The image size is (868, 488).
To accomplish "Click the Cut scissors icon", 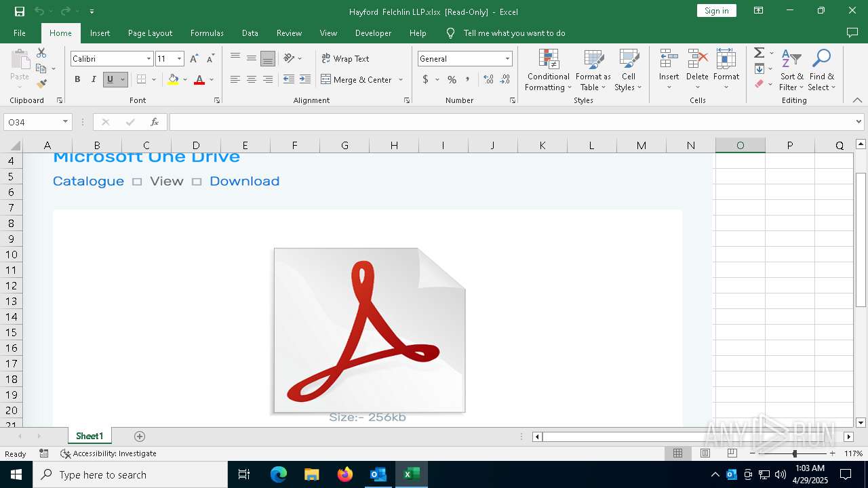I will tap(41, 53).
